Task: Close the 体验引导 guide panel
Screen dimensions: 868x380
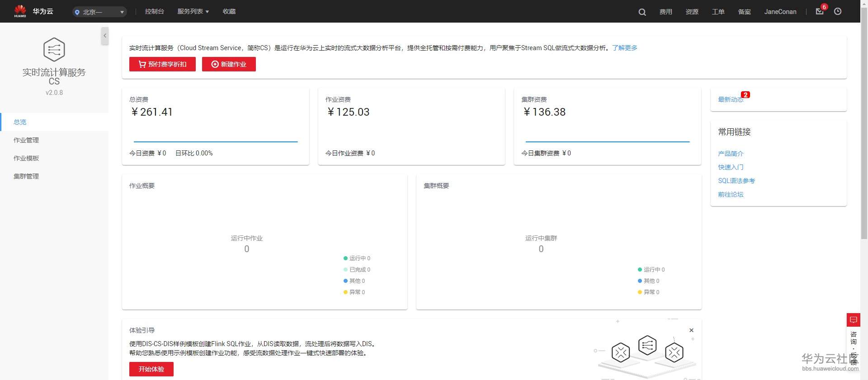Action: point(691,330)
